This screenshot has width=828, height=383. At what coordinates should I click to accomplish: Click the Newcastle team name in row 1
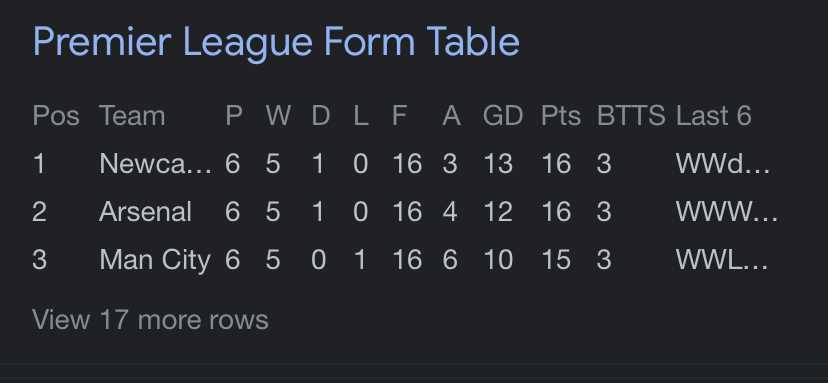point(156,164)
